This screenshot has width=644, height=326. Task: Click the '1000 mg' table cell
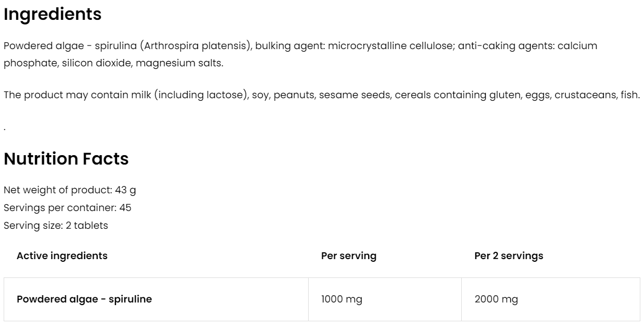342,299
